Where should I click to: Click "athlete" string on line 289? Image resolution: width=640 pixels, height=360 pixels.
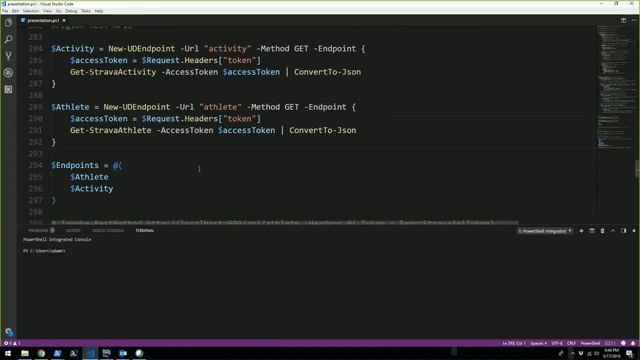220,107
